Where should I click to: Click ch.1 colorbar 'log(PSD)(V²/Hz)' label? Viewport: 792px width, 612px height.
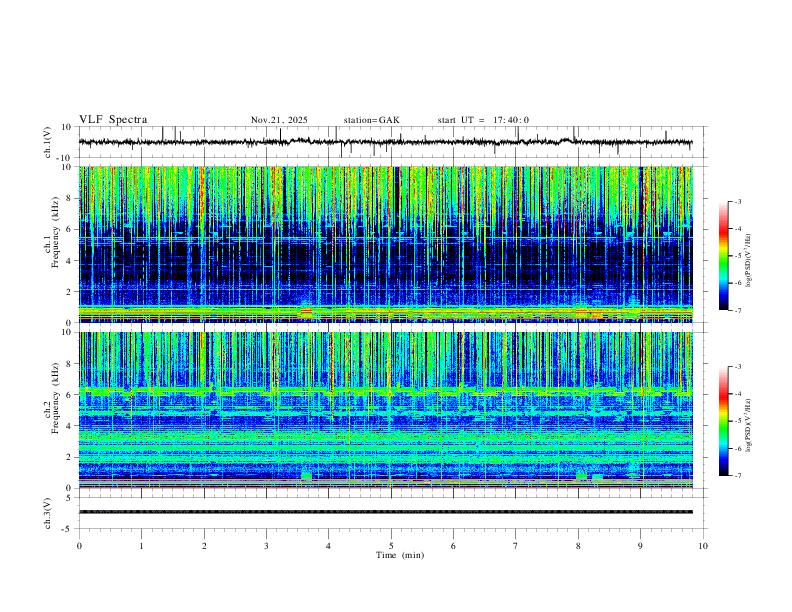coord(749,261)
